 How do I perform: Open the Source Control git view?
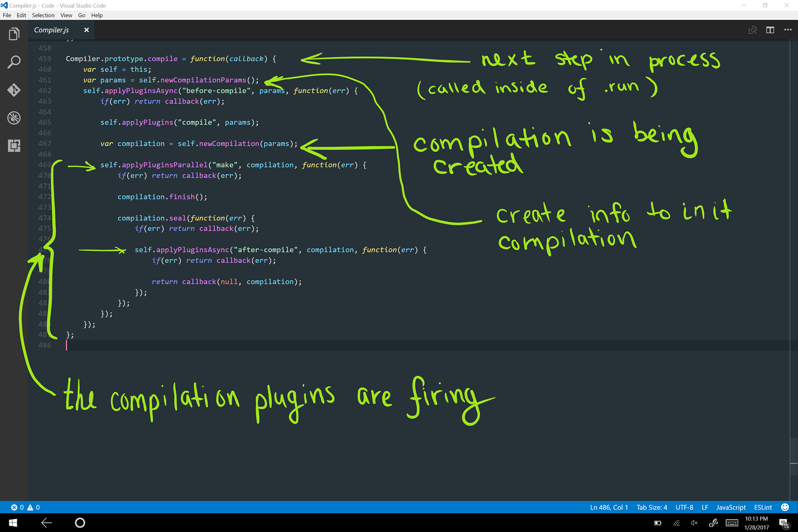(x=14, y=90)
